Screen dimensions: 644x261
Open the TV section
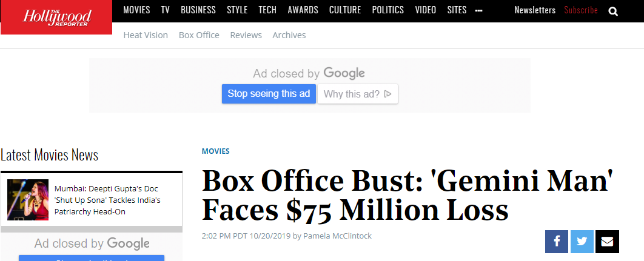(x=165, y=10)
